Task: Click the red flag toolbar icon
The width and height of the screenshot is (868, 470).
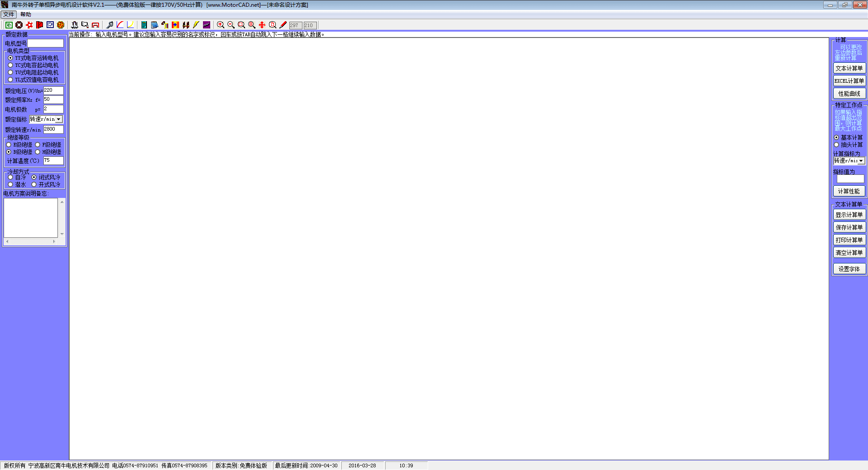Action: [40, 25]
